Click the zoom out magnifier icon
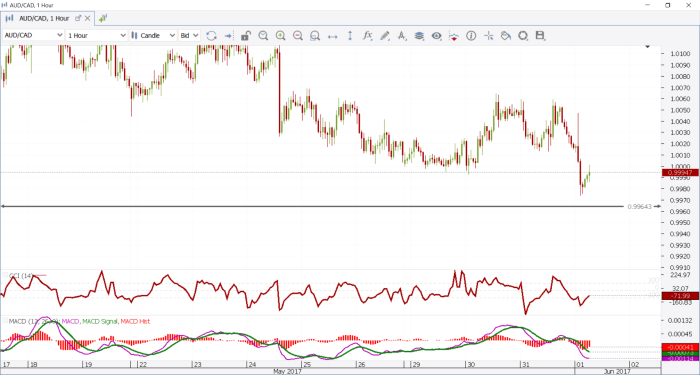This screenshot has width=700, height=375. 298,36
